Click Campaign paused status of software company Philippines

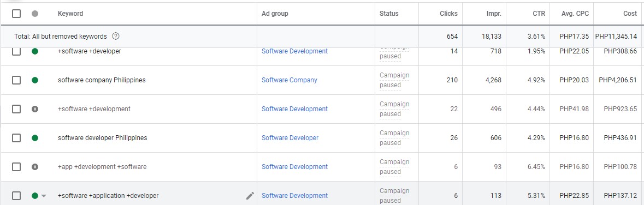point(394,80)
